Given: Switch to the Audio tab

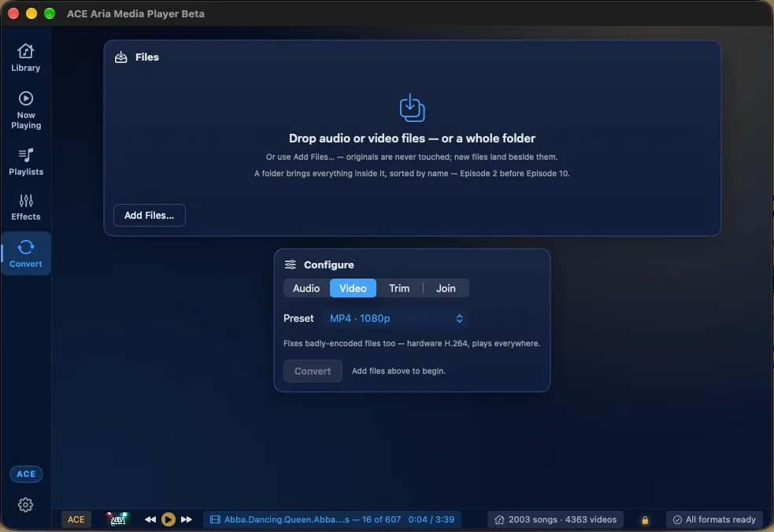Looking at the screenshot, I should (306, 288).
